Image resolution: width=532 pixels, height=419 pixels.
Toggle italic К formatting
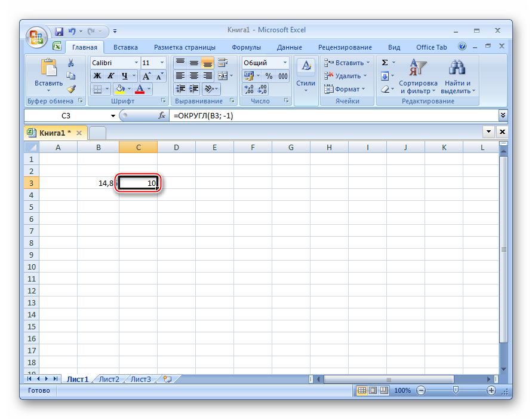(x=111, y=76)
